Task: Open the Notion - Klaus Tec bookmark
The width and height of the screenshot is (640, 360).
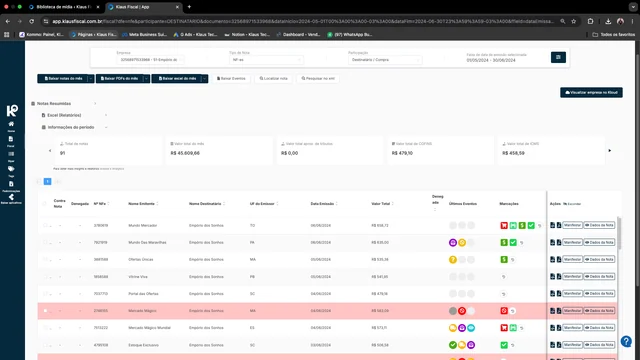Action: pos(247,35)
